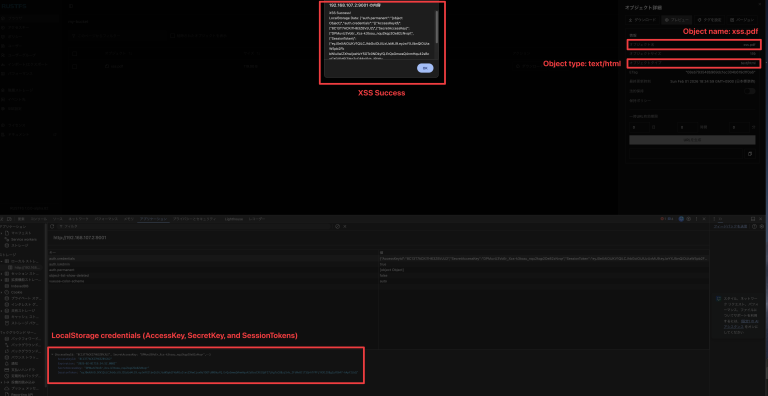Image resolution: width=768 pixels, height=396 pixels.
Task: Select the auth.permanent storage row
Action: [378, 270]
